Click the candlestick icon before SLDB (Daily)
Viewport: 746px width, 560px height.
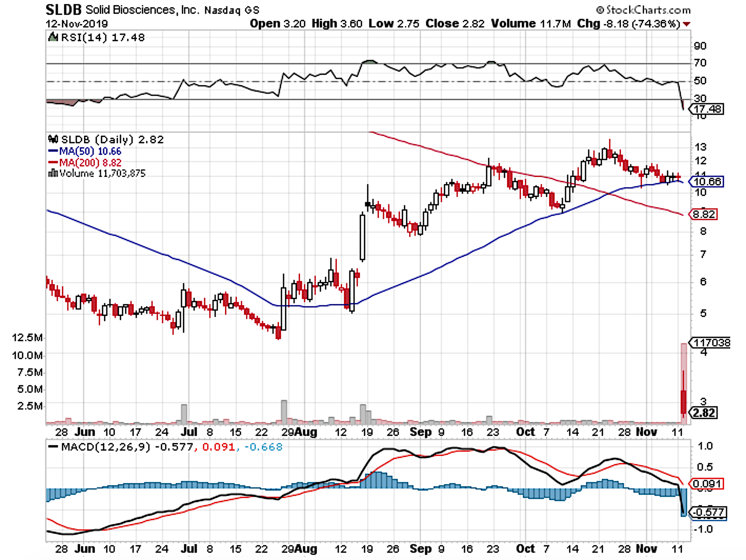coord(53,139)
